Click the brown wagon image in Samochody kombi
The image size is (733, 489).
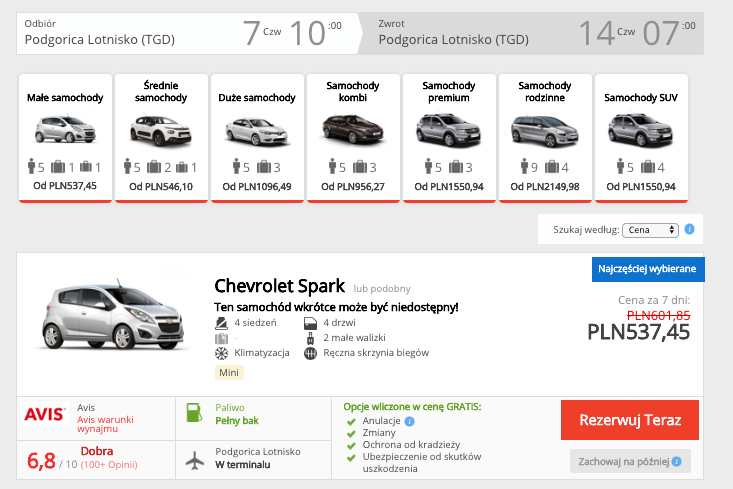pos(353,129)
